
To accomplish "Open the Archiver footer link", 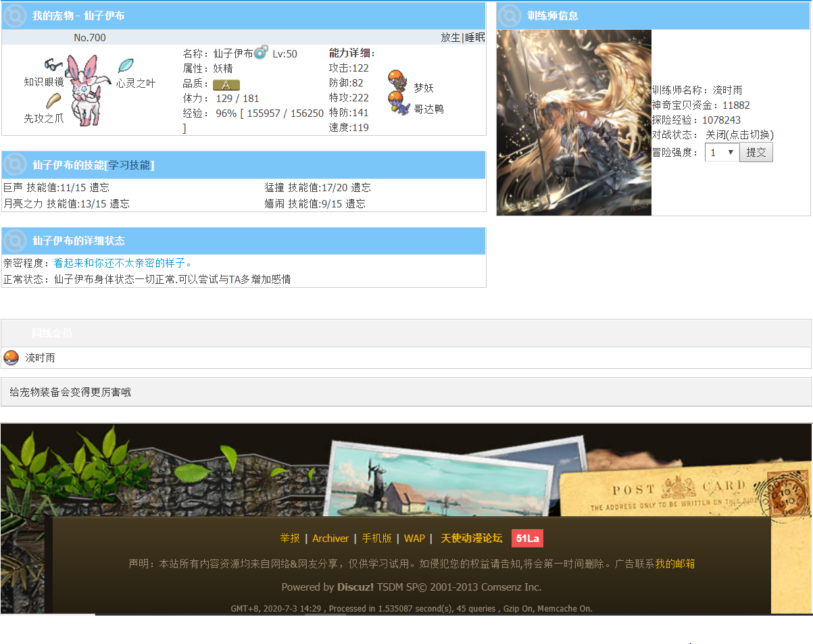I will tap(330, 539).
